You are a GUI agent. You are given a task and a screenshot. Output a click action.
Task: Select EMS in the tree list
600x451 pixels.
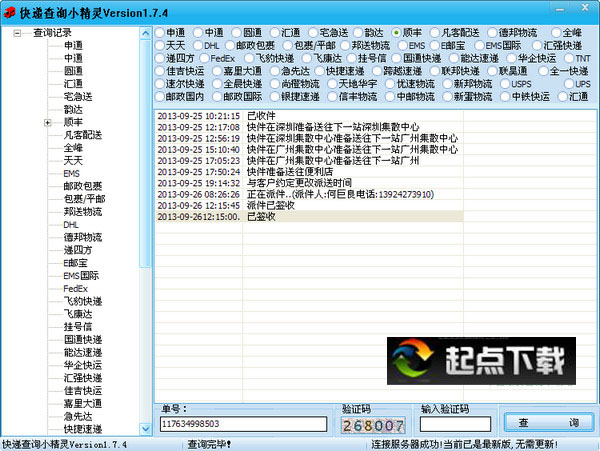click(x=72, y=174)
